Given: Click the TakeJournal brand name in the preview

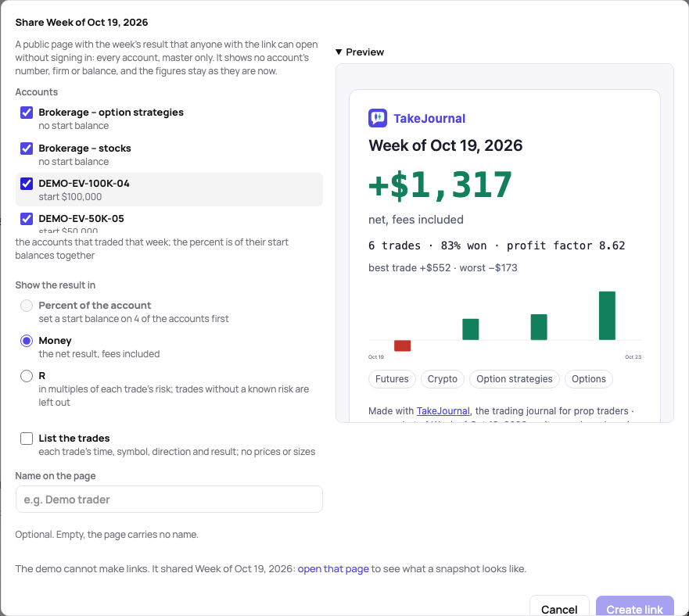Looking at the screenshot, I should click(429, 119).
